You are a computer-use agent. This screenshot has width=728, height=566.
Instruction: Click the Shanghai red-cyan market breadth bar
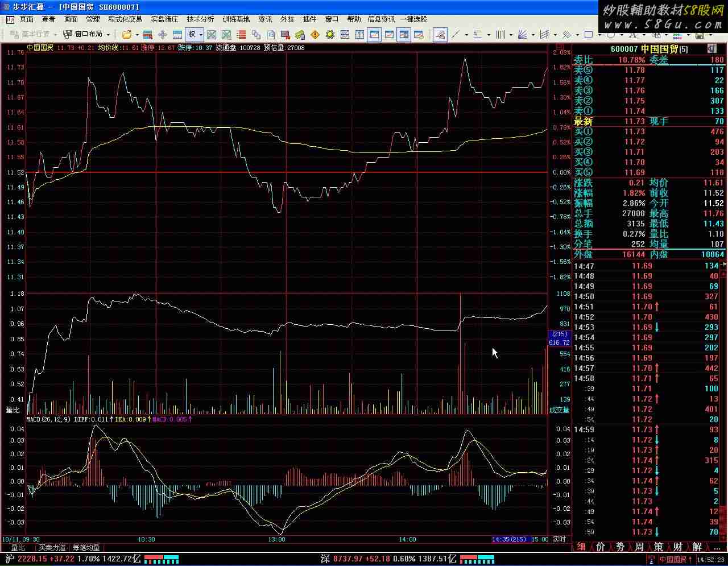[162, 559]
